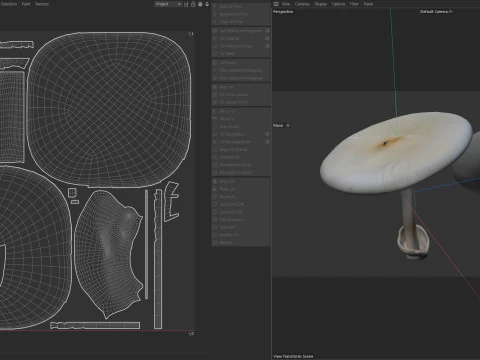
Task: Fit Canvas to UV
Action: (241, 102)
